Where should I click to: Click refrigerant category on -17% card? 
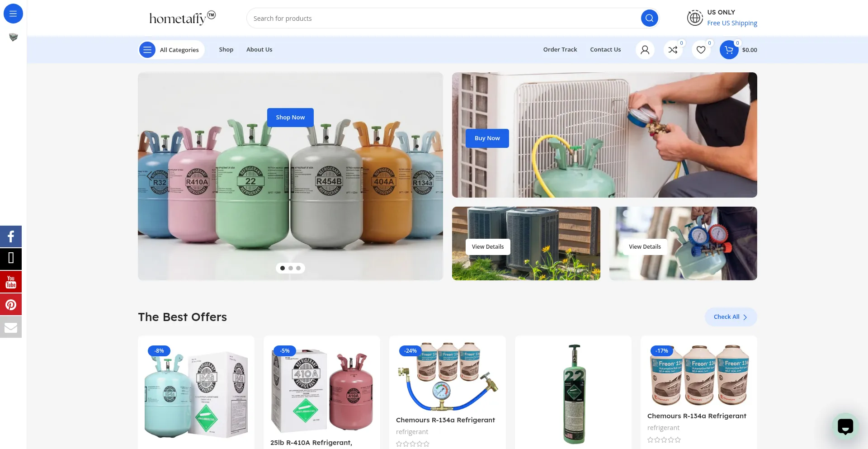tap(663, 428)
